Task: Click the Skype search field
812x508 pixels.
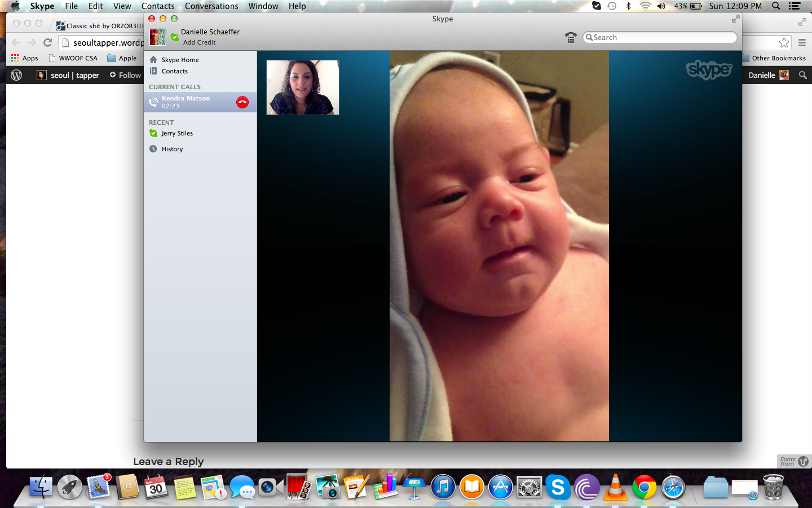Action: 660,37
